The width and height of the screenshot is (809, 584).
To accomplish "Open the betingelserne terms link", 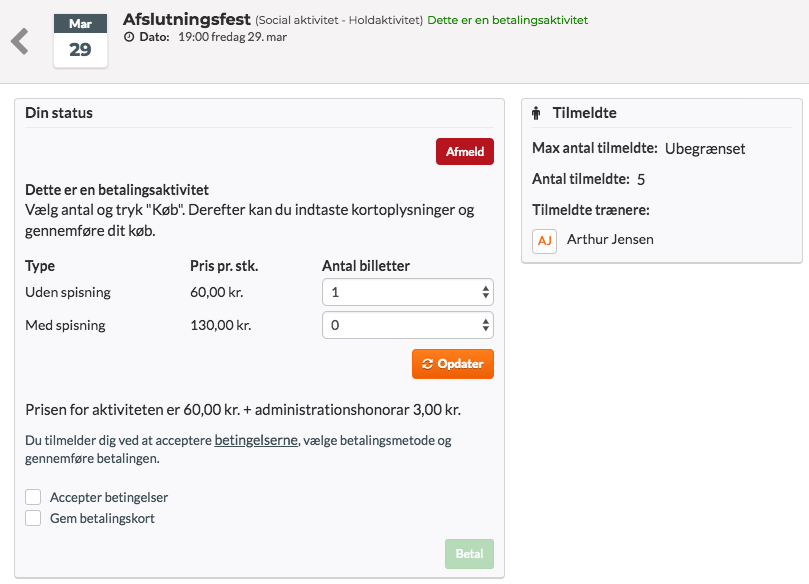I will pos(256,440).
